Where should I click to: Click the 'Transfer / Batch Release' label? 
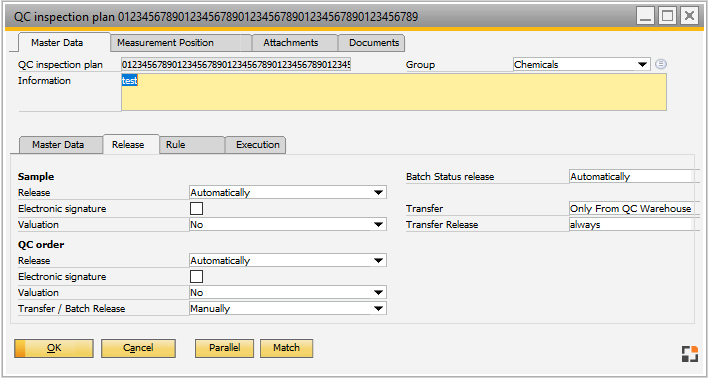point(72,309)
